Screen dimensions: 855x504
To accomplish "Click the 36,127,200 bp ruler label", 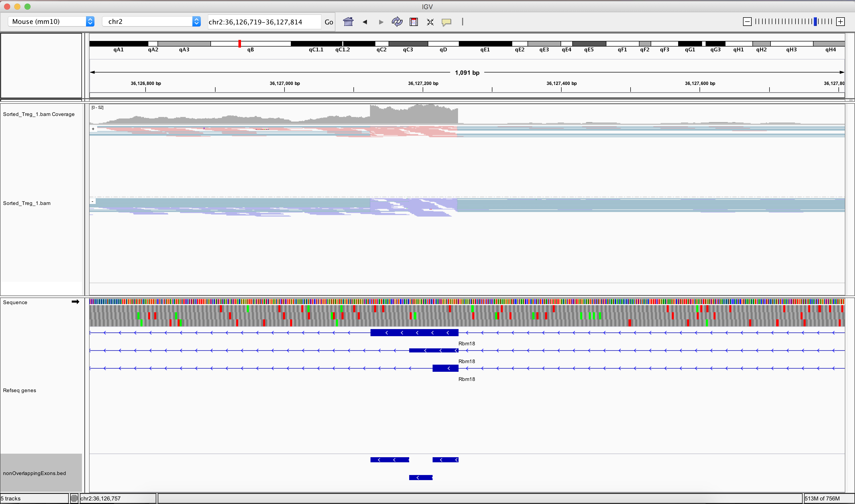I will [423, 83].
